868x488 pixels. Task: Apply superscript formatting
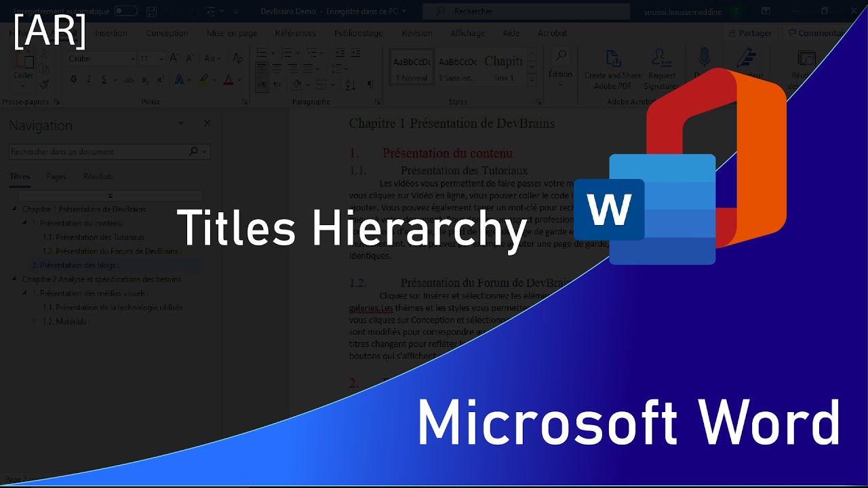click(160, 79)
